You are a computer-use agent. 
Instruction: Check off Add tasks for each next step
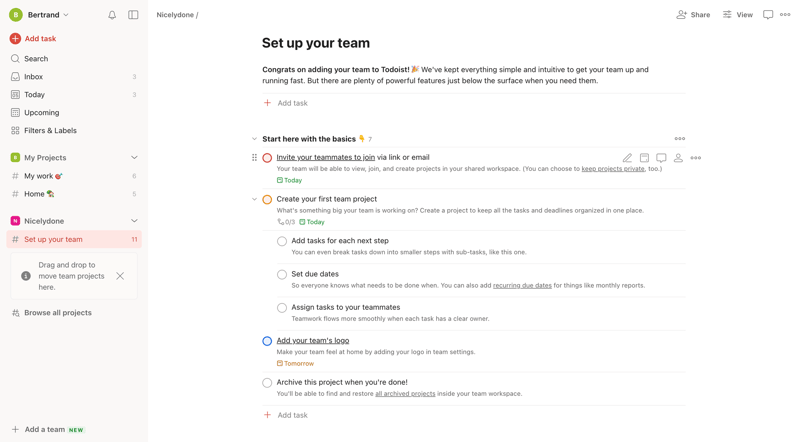click(282, 241)
